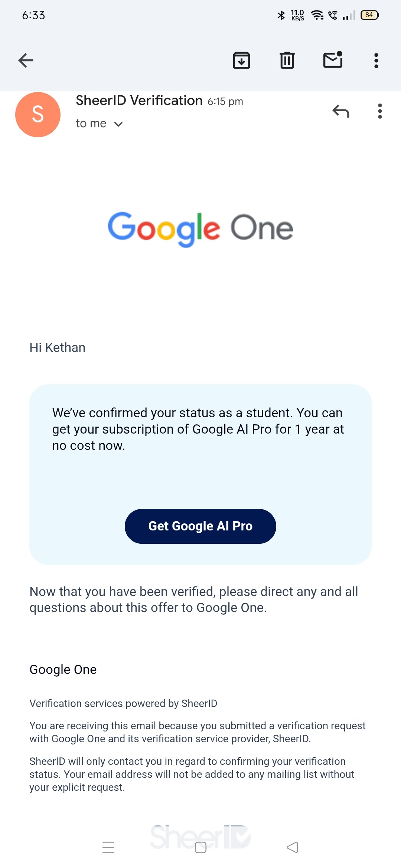The width and height of the screenshot is (401, 868).
Task: Archive this email
Action: 241,60
